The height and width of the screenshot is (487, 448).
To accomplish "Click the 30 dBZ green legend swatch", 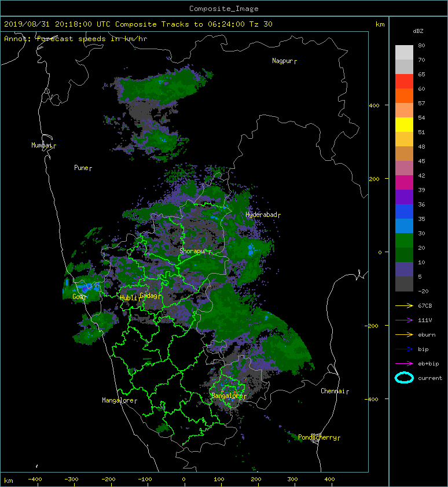I will (404, 240).
